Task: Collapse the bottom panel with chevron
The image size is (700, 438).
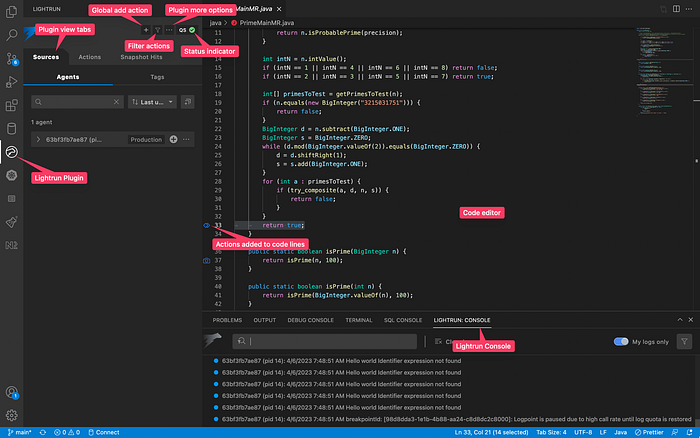Action: click(679, 320)
